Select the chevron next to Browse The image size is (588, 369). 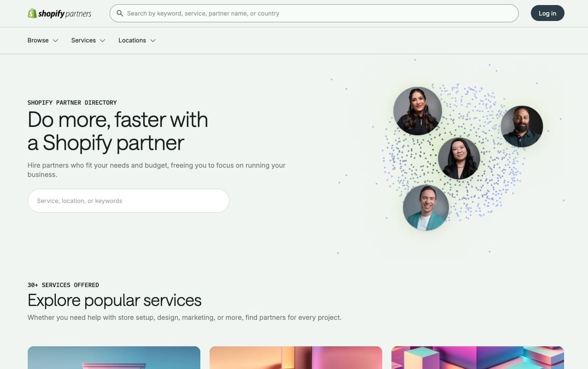coord(55,40)
